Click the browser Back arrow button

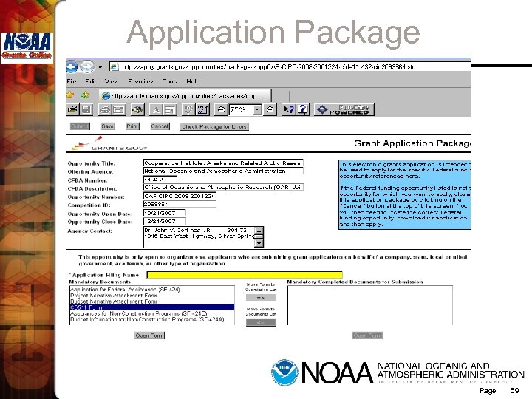(72, 66)
